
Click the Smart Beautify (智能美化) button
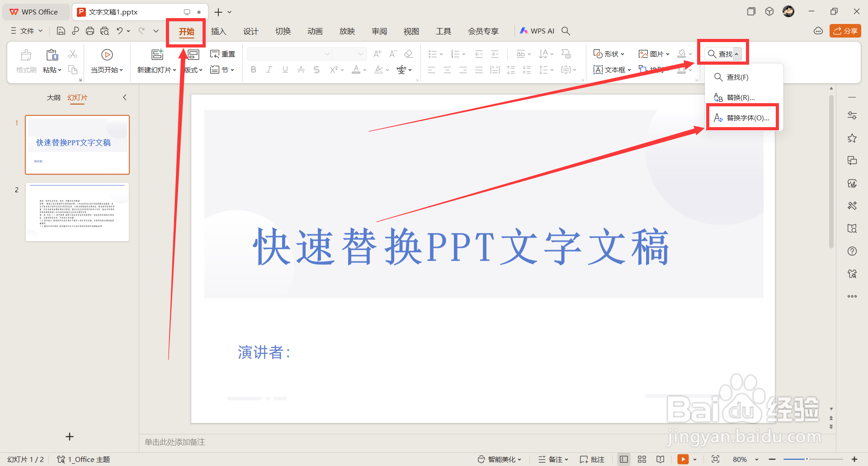pos(500,459)
